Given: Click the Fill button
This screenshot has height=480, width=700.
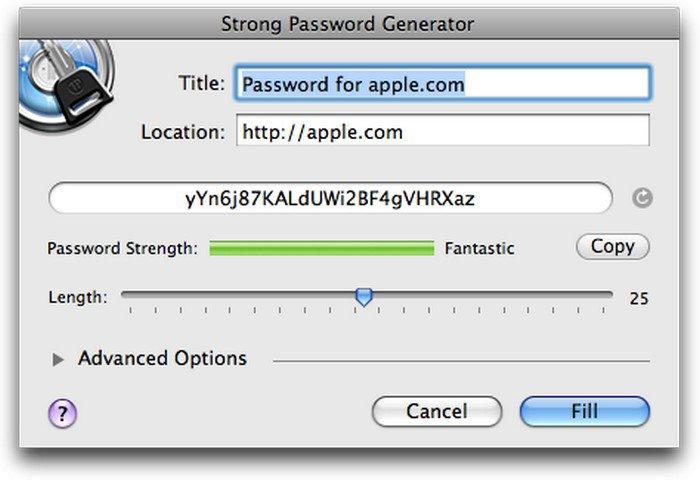Looking at the screenshot, I should point(584,411).
